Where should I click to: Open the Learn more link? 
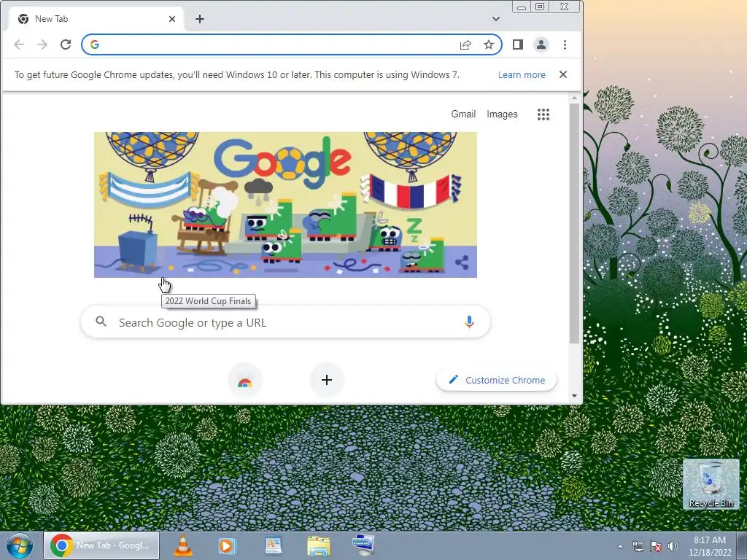pos(522,75)
